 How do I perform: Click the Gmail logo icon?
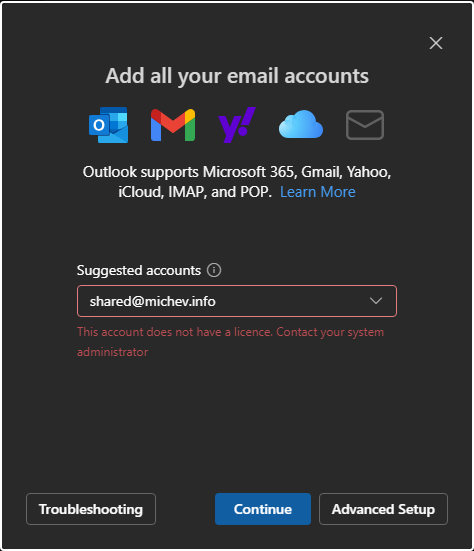click(173, 125)
